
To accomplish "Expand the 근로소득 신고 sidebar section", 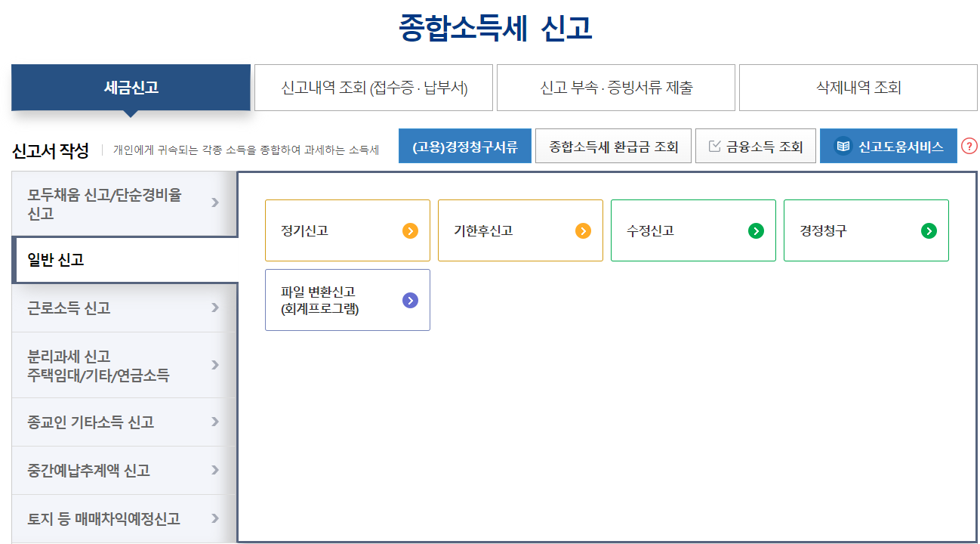I will [x=113, y=308].
